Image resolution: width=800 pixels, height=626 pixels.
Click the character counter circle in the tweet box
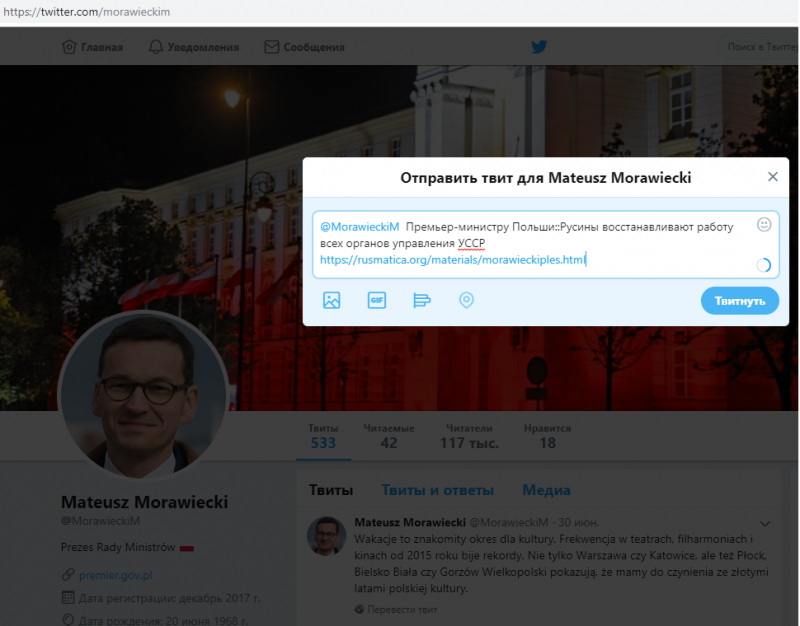[764, 265]
